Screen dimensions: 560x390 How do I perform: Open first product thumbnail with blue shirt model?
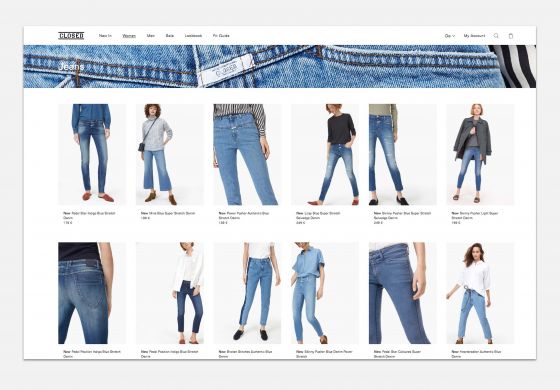[x=92, y=154]
